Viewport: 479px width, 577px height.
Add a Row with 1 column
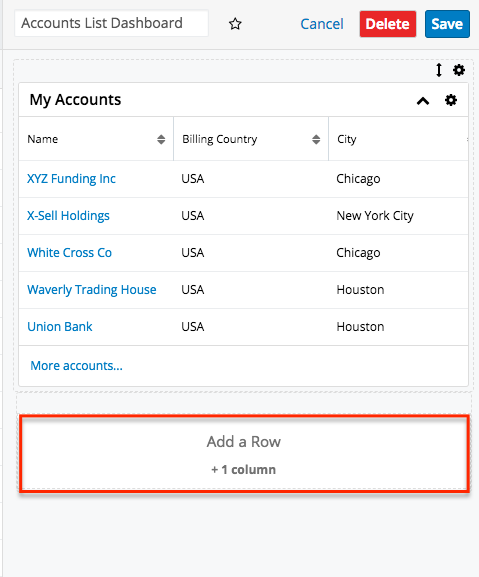244,454
